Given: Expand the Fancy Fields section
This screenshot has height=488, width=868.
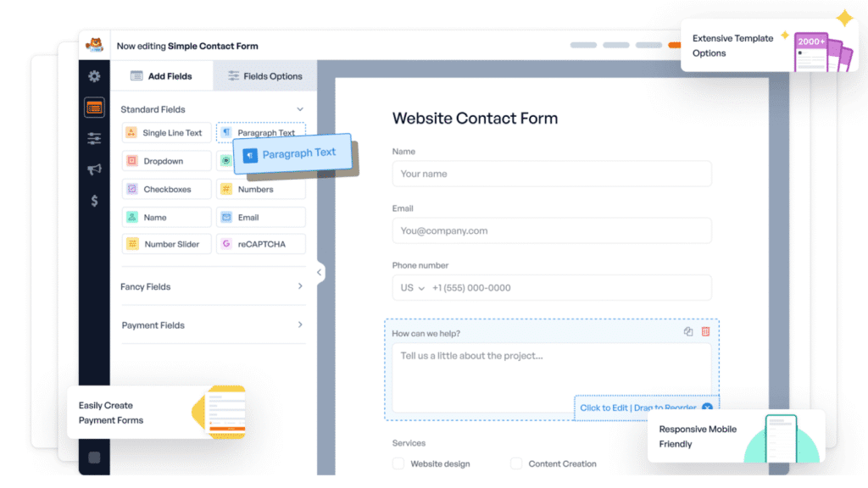Looking at the screenshot, I should point(299,286).
